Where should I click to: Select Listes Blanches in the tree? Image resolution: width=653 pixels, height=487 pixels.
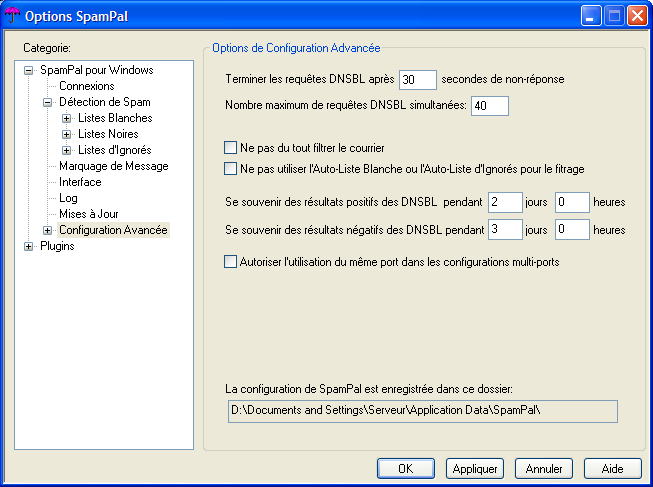click(x=115, y=118)
